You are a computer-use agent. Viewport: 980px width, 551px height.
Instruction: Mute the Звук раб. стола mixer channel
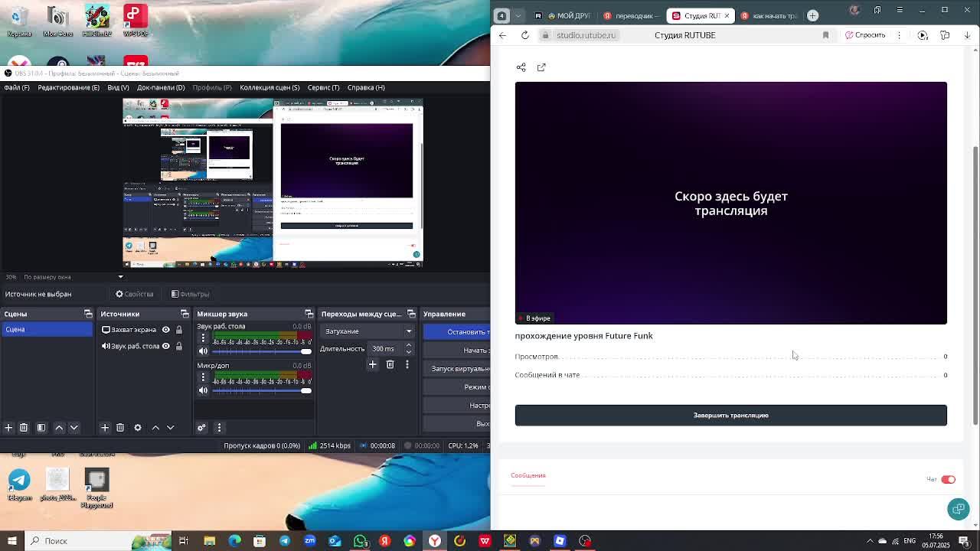click(203, 351)
